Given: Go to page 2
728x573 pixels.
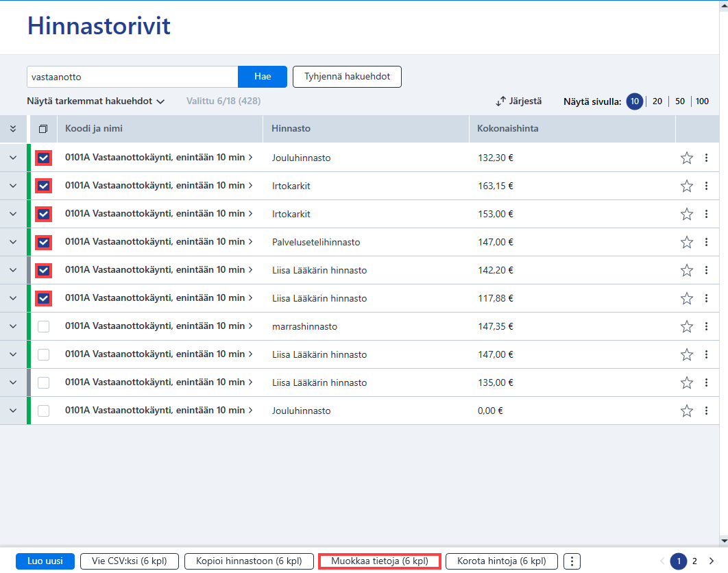Looking at the screenshot, I should pyautogui.click(x=694, y=561).
